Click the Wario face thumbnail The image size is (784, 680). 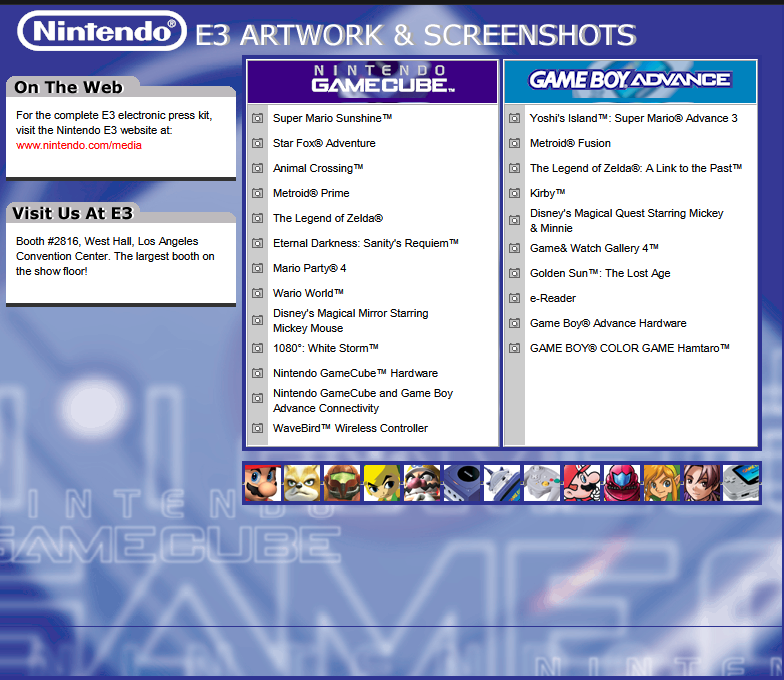[422, 483]
